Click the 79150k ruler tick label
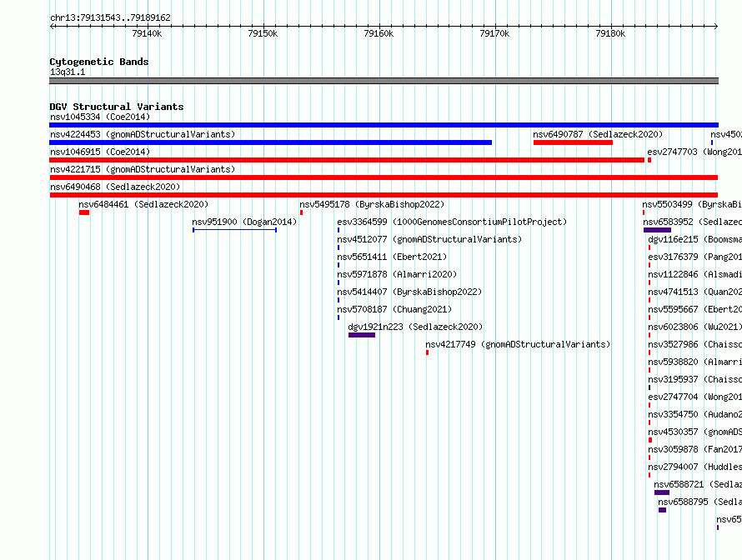This screenshot has width=742, height=560. coord(263,33)
